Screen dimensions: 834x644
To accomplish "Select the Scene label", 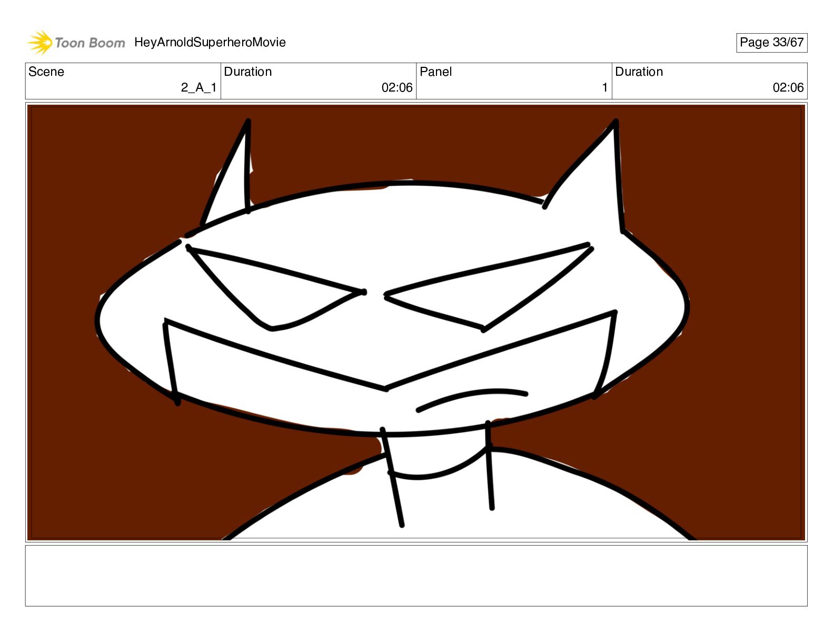I will (x=46, y=72).
